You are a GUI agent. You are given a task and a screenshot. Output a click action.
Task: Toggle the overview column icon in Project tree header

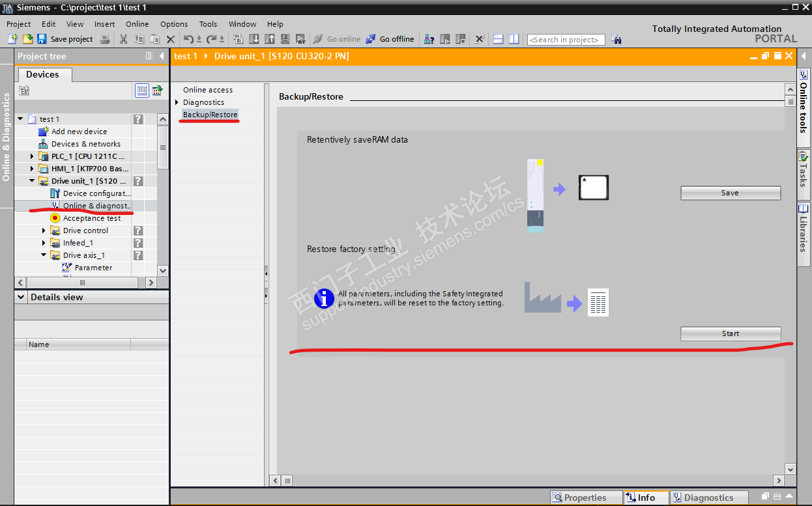[x=149, y=56]
